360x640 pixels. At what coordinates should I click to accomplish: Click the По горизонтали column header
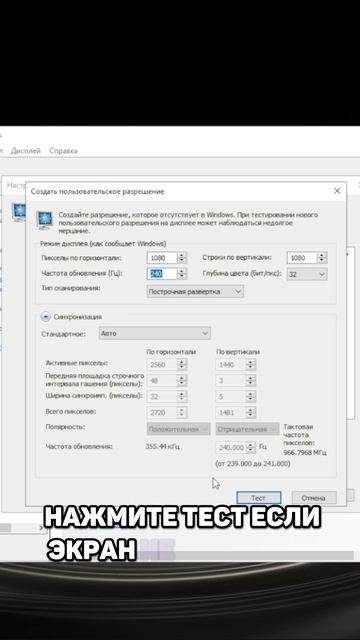coord(171,352)
